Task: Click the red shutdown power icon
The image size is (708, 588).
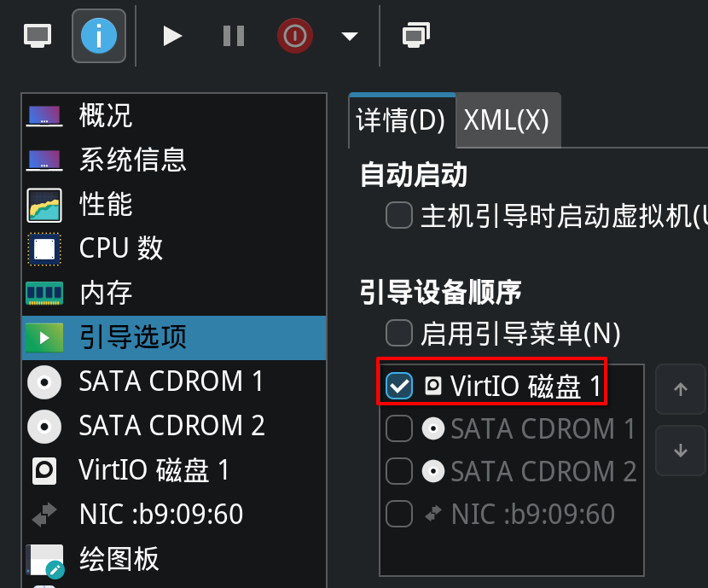Action: coord(294,36)
